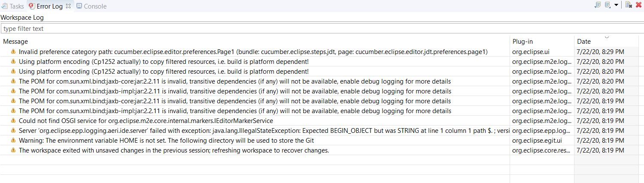This screenshot has height=183, width=644.
Task: Switch to the Tasks tab
Action: (13, 6)
